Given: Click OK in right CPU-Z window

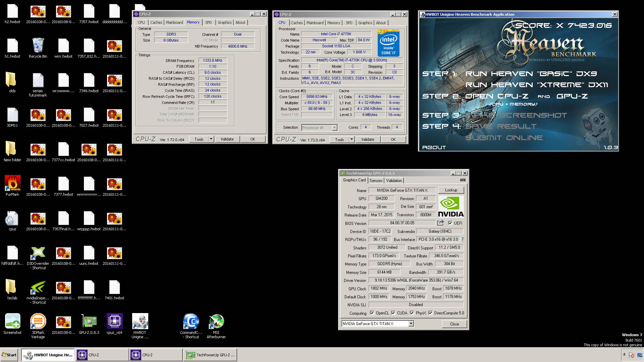Looking at the screenshot, I should pos(393,139).
